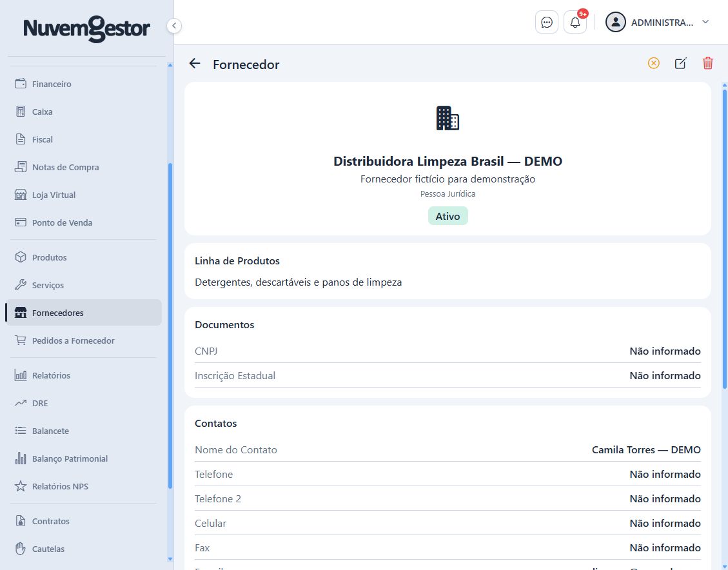The image size is (728, 570).
Task: Click the Documentos section heading
Action: click(224, 324)
